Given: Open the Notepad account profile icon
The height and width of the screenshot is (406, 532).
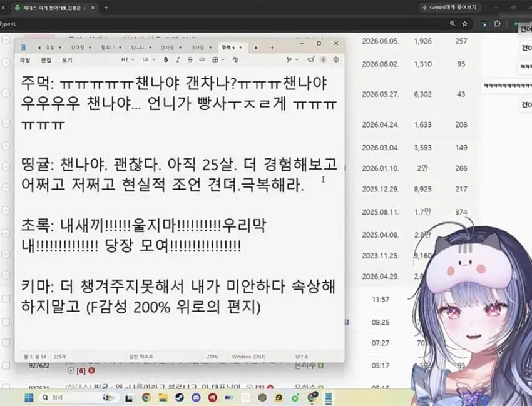Looking at the screenshot, I should click(324, 59).
